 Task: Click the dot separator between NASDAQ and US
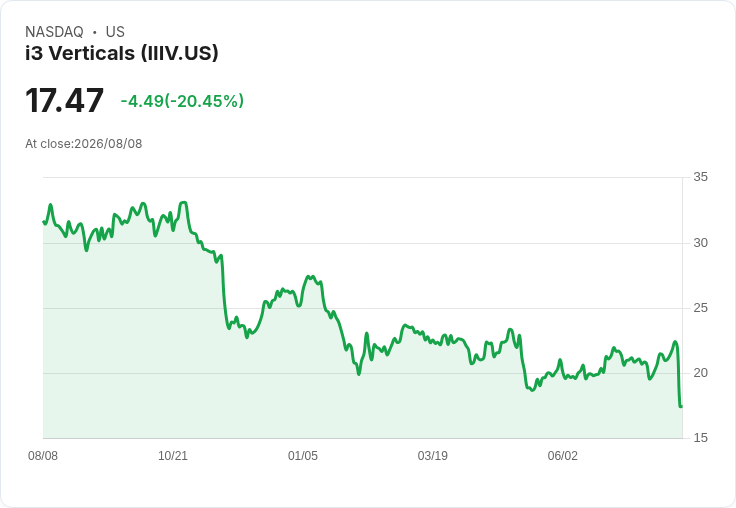point(95,32)
